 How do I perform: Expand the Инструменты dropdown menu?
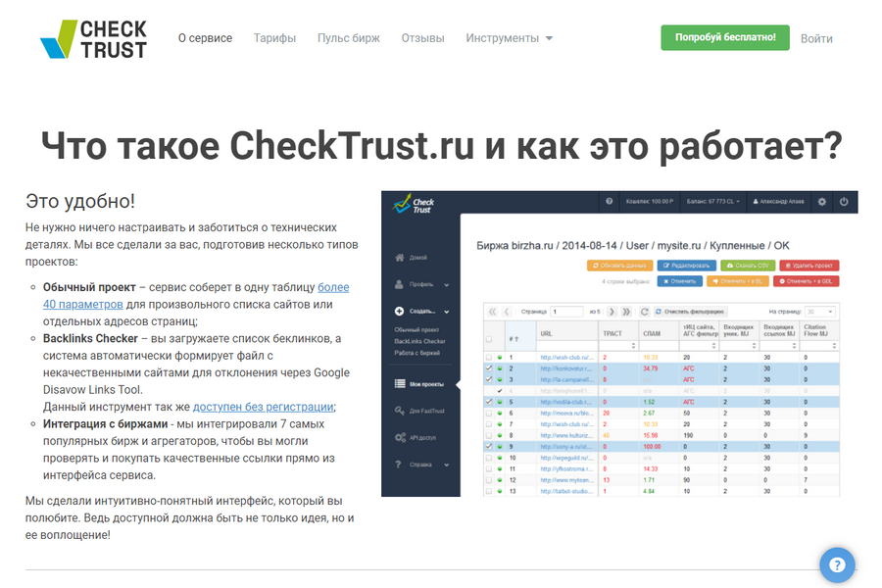pos(509,38)
